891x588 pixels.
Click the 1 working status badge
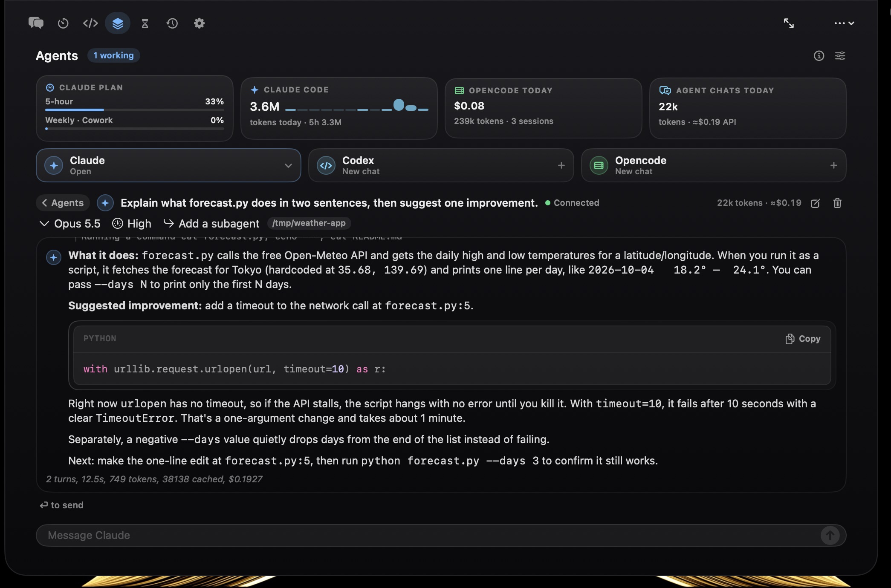coord(113,55)
